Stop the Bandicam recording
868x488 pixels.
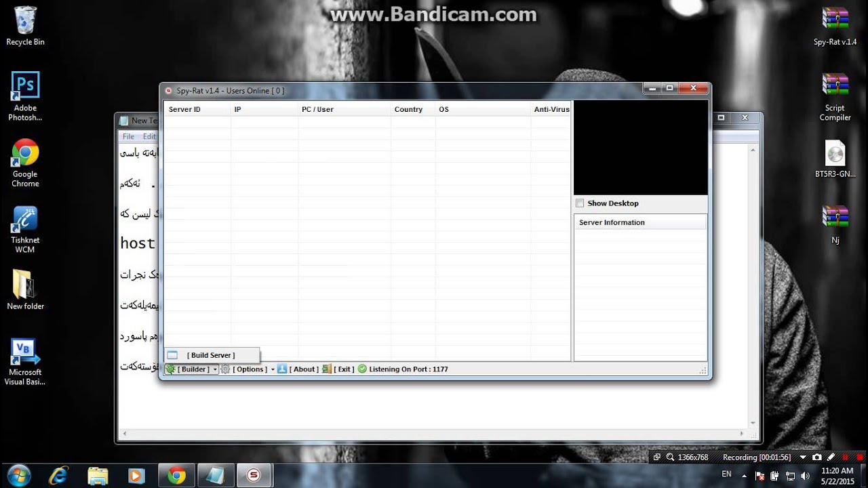point(860,457)
